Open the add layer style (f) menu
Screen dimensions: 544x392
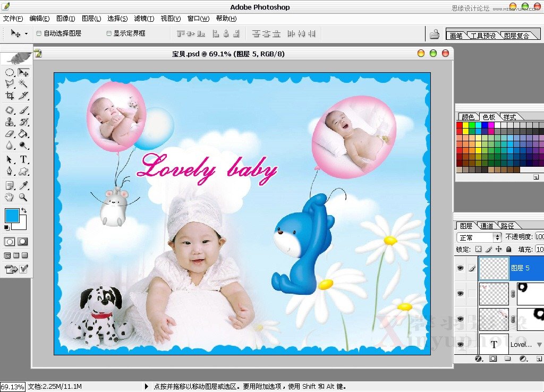(479, 359)
